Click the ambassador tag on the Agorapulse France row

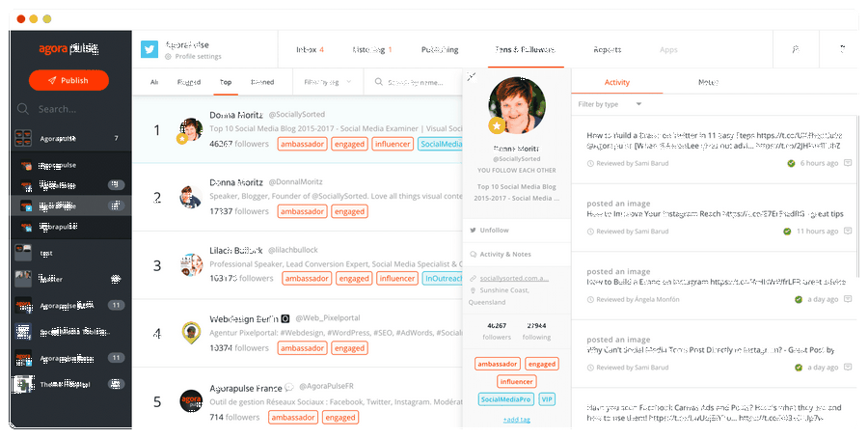click(293, 418)
